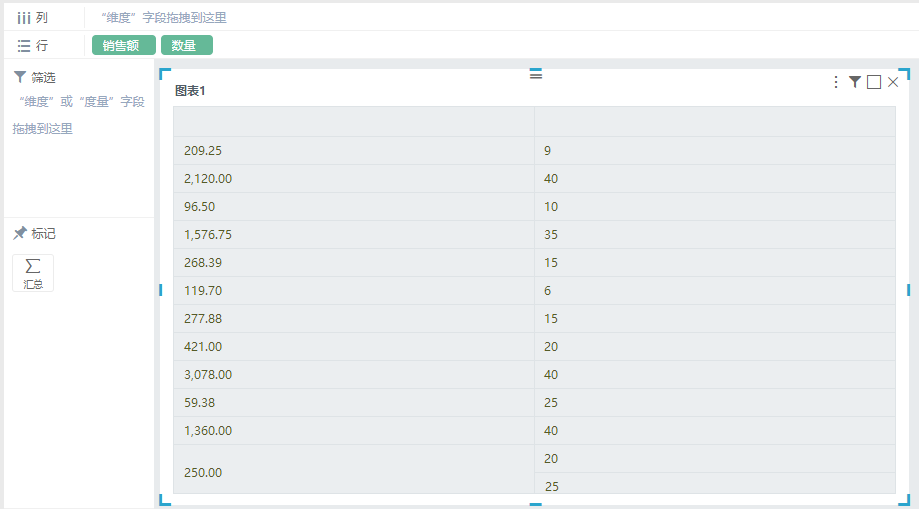Click the 筛选 filter panel icon
The height and width of the screenshot is (509, 919).
tap(20, 77)
